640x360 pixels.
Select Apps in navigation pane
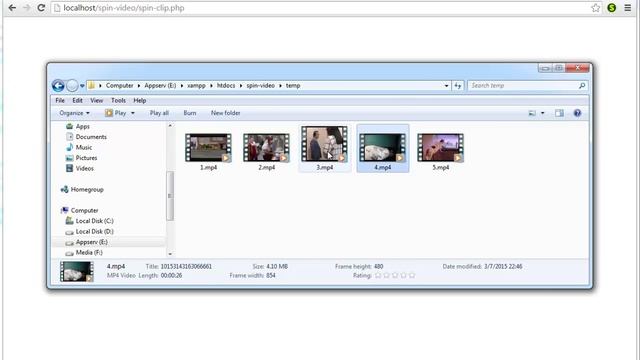pos(78,127)
